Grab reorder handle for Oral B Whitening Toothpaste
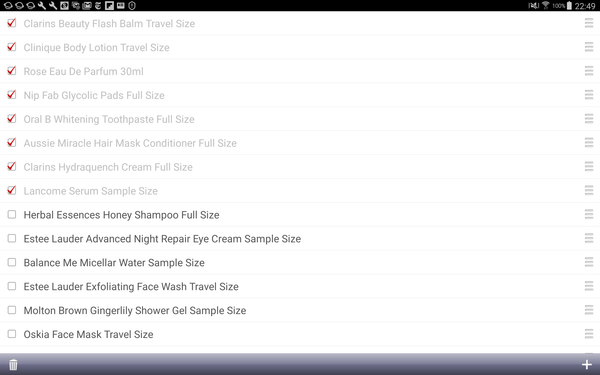 coord(589,119)
